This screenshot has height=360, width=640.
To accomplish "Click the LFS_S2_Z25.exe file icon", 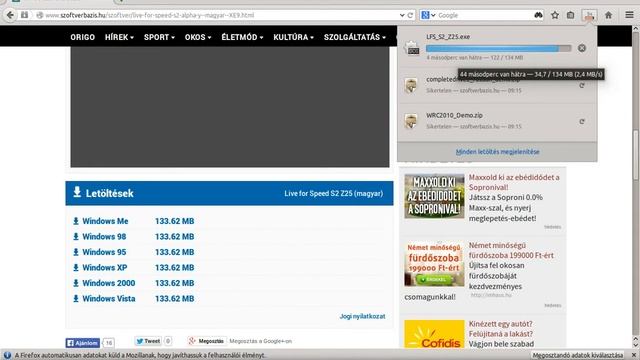I will click(x=412, y=48).
